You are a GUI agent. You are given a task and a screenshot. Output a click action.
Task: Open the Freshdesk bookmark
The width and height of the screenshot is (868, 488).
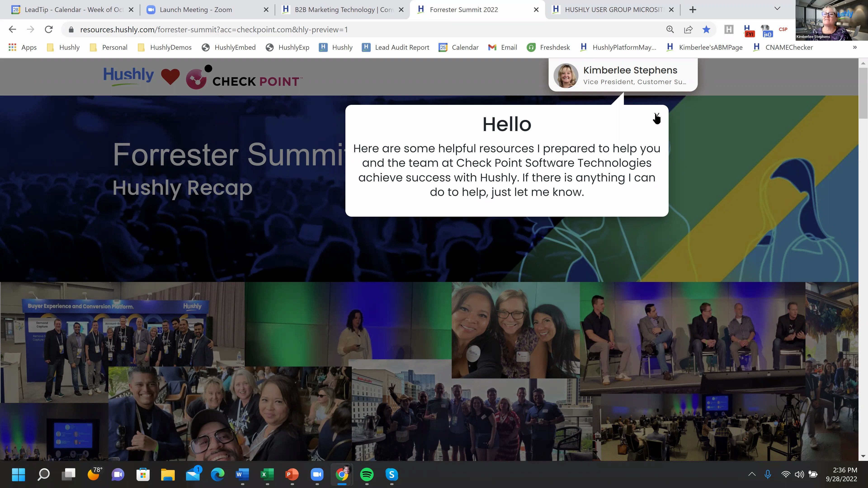click(x=554, y=47)
